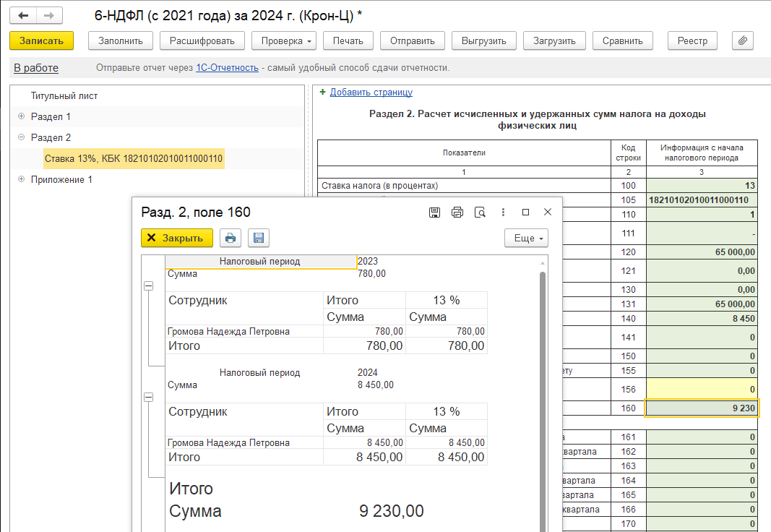This screenshot has height=532, width=771.
Task: Collapse the 2023 tax period group
Action: [x=149, y=286]
